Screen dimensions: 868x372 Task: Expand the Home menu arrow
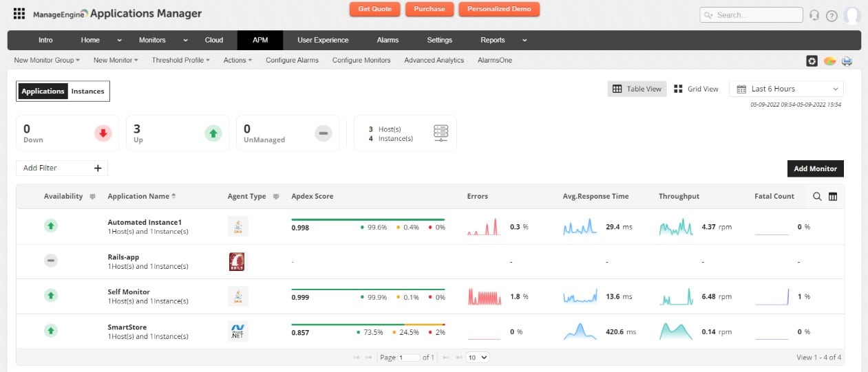point(119,41)
